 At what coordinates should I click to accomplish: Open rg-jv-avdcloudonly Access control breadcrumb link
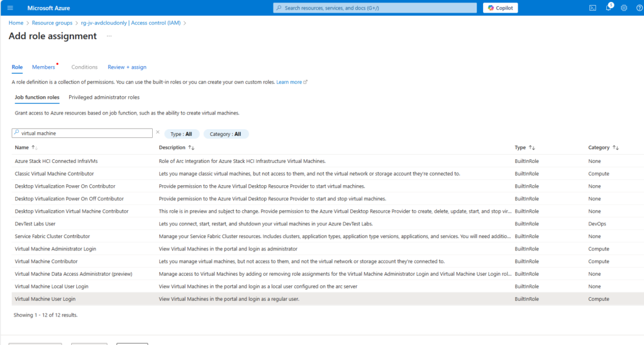(131, 23)
